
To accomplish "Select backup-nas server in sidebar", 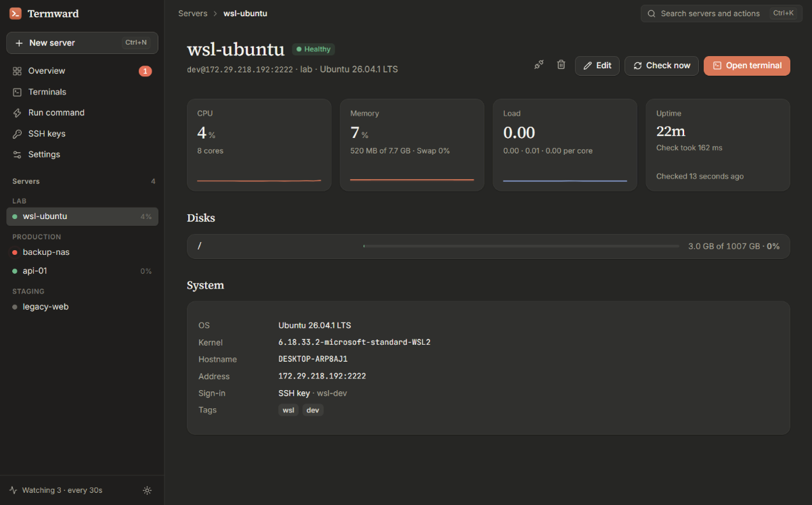I will click(x=82, y=252).
